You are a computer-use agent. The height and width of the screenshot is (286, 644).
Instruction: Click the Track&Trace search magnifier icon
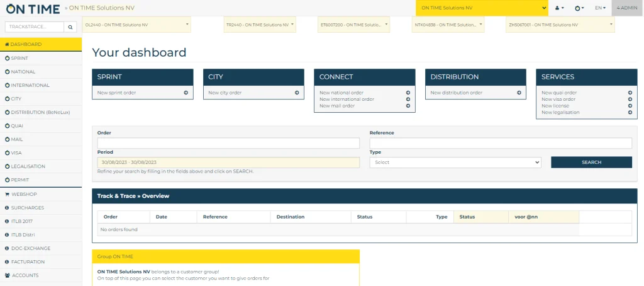(x=70, y=26)
